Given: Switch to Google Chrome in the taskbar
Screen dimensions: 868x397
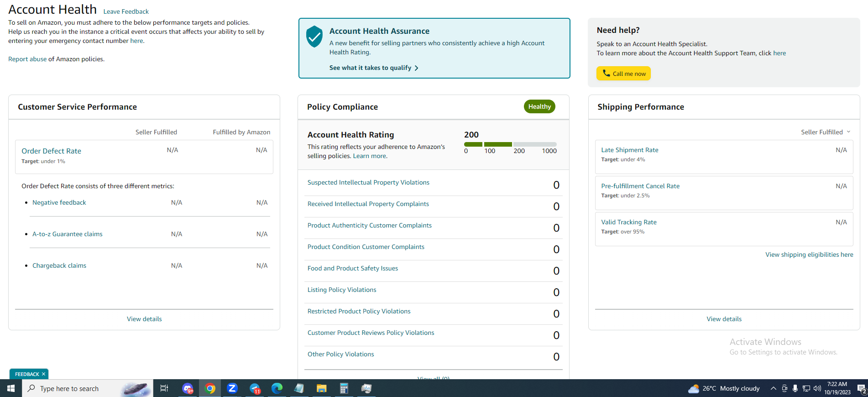Looking at the screenshot, I should tap(210, 388).
